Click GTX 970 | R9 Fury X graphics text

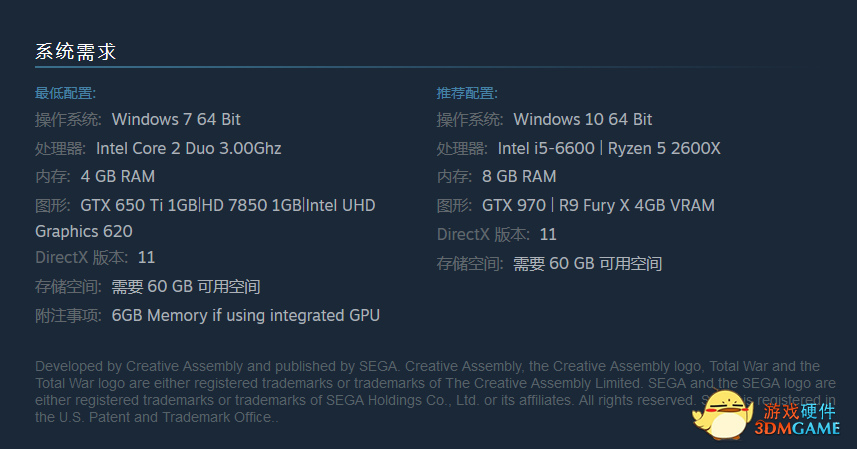[x=598, y=205]
